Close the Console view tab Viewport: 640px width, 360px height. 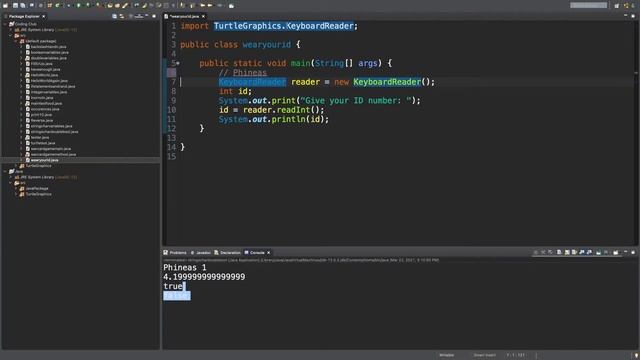click(x=269, y=253)
